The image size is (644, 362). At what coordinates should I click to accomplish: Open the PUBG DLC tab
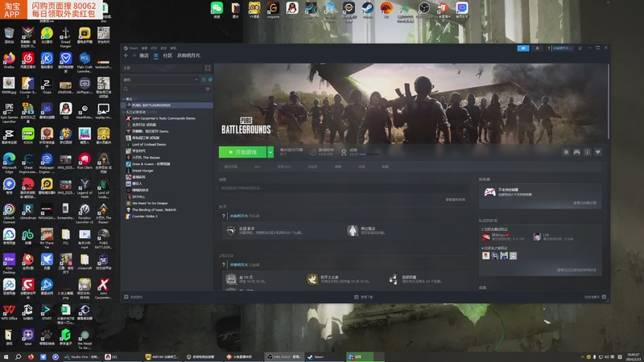(x=257, y=167)
